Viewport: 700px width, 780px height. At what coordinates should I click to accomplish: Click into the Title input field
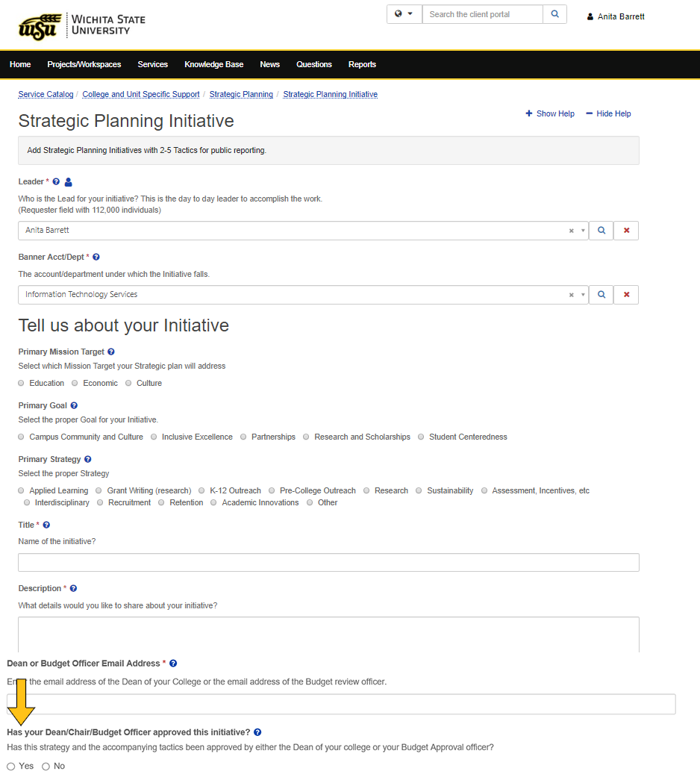pyautogui.click(x=328, y=563)
